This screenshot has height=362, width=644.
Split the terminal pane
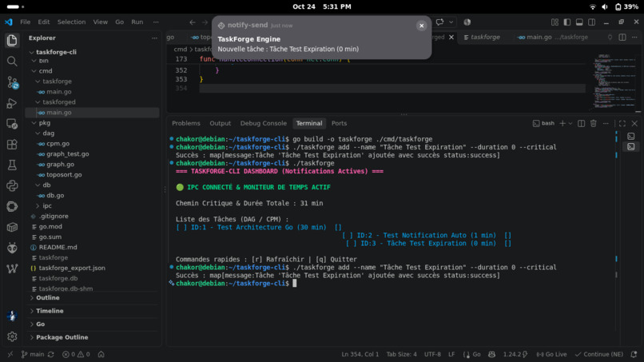[581, 123]
